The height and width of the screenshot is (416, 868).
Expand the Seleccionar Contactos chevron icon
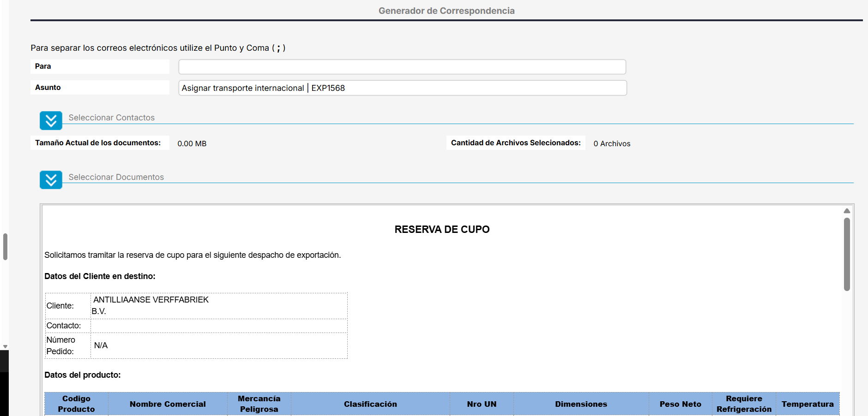click(51, 120)
